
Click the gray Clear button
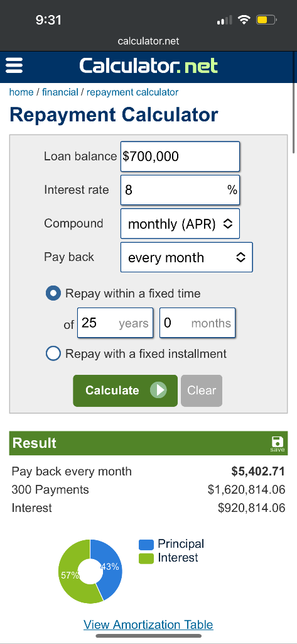(202, 391)
